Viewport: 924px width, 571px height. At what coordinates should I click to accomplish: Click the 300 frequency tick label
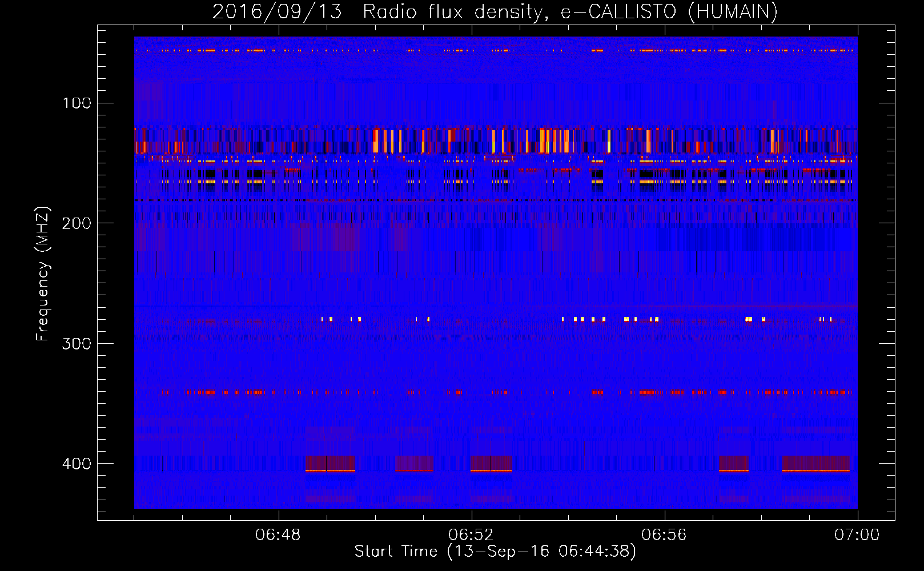(77, 344)
